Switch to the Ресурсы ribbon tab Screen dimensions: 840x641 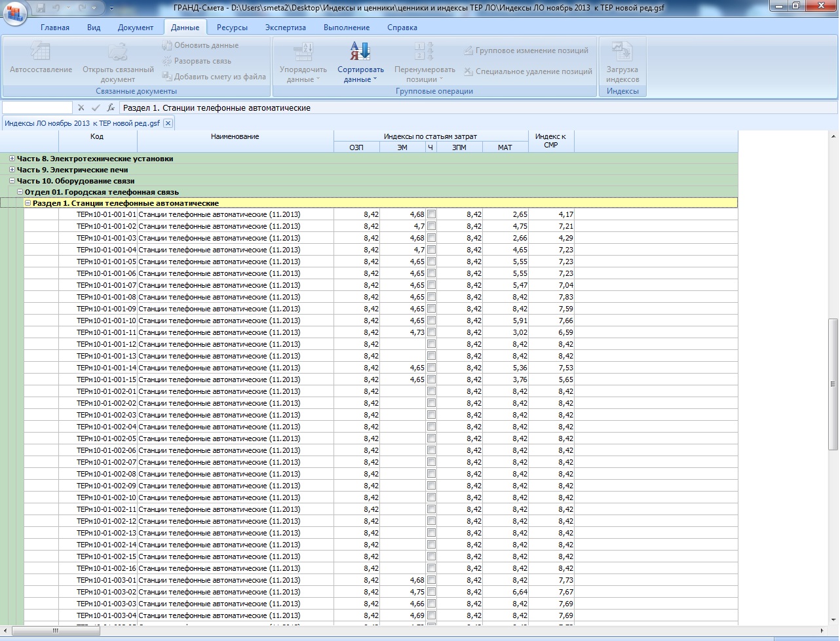point(232,28)
